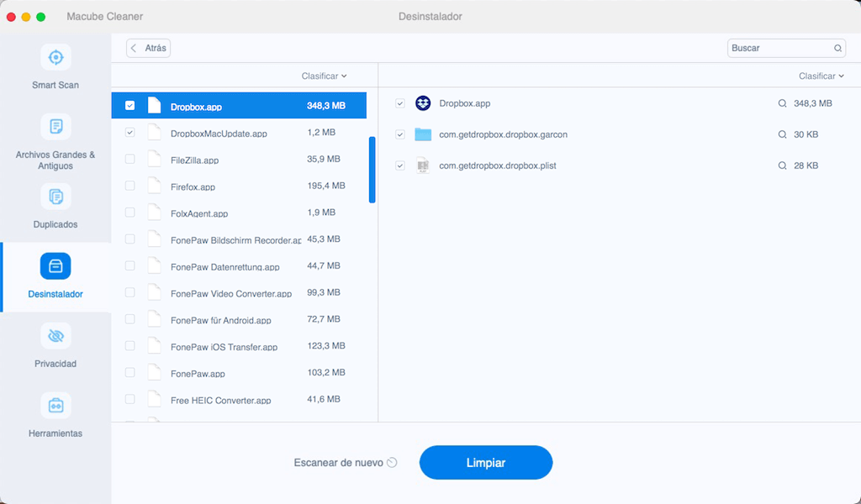Open the Herramientas toolbox icon
861x504 pixels.
(x=55, y=405)
